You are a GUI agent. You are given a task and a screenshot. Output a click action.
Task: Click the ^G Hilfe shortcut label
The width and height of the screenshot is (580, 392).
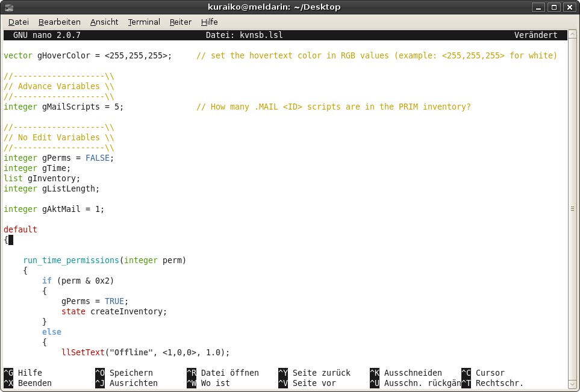coord(23,373)
